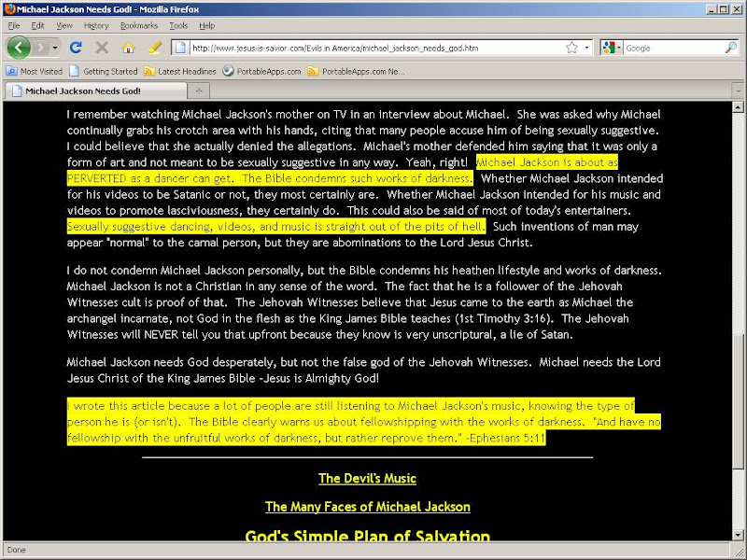The height and width of the screenshot is (560, 747).
Task: Run search with the magnifier icon
Action: [x=731, y=48]
